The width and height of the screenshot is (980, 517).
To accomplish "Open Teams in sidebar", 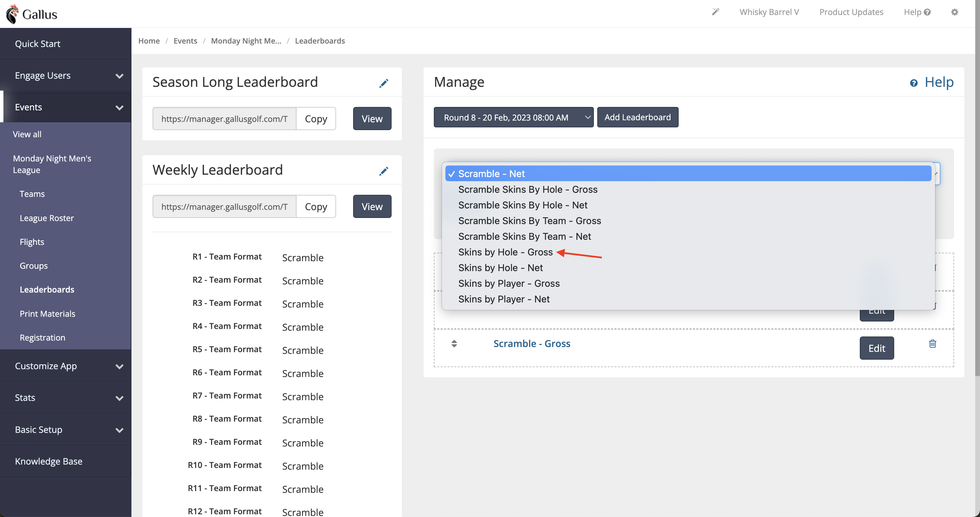I will tap(32, 194).
